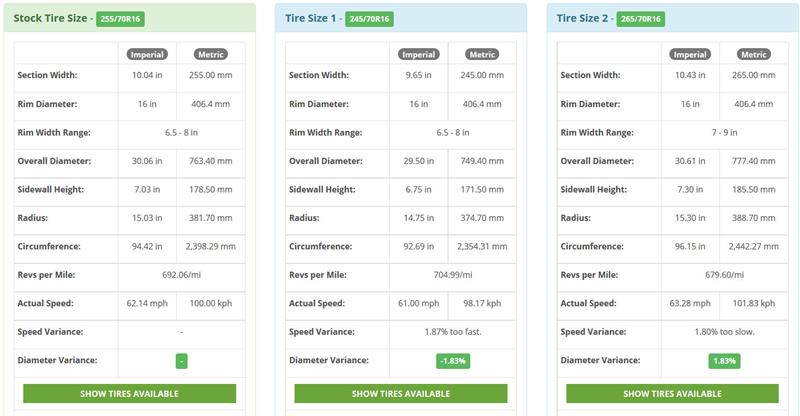Select the Metric label in the Stock Tire table
This screenshot has width=800, height=416.
tap(211, 54)
